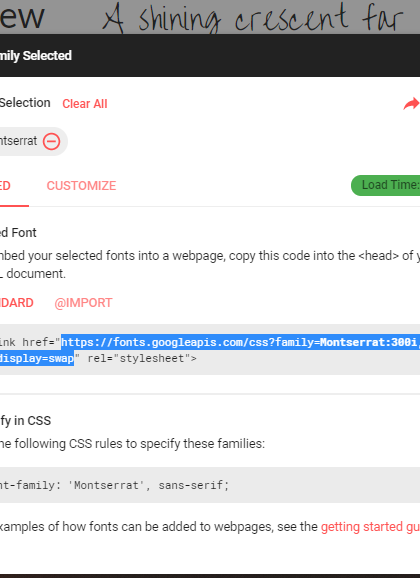Click the Embed Font heading
The width and height of the screenshot is (420, 578).
(x=18, y=233)
